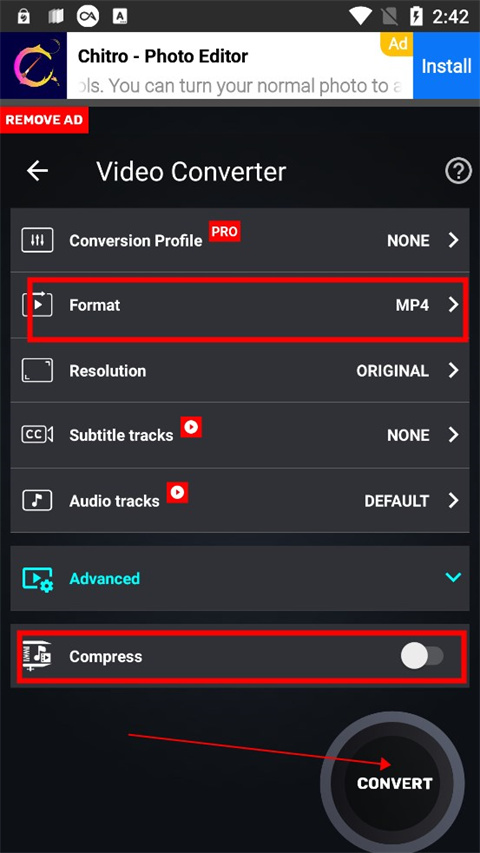Open Format options via MP4 chevron
This screenshot has width=480, height=853.
point(453,305)
